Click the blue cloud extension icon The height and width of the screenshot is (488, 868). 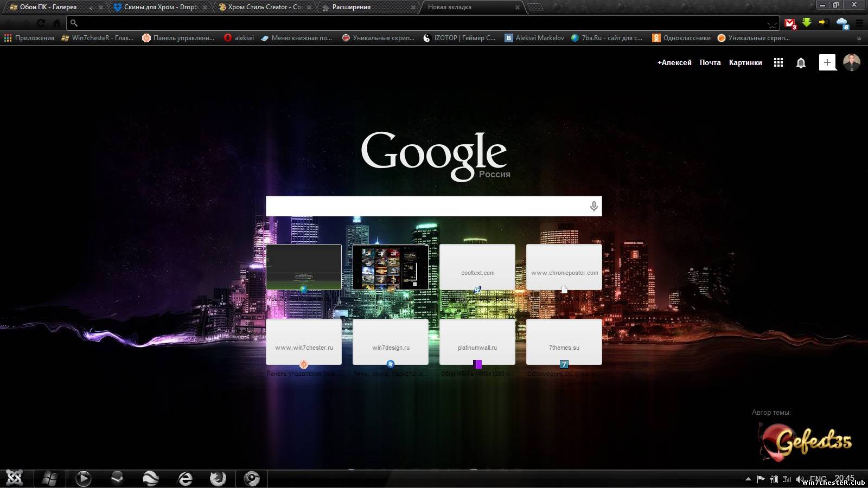click(x=842, y=23)
